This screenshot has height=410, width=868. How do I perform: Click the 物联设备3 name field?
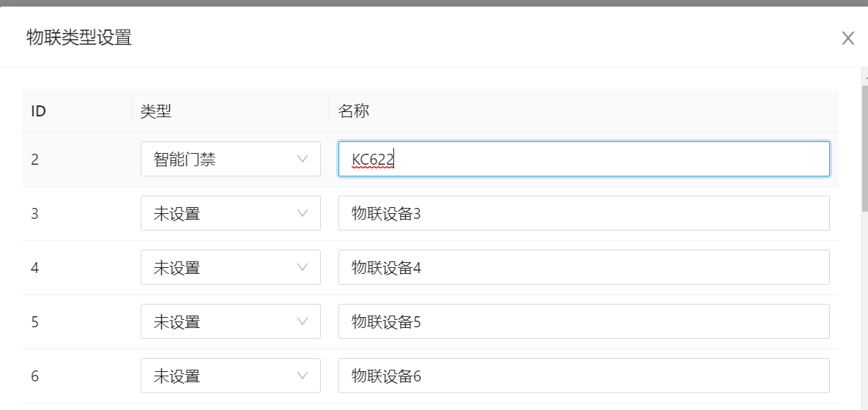coord(583,213)
